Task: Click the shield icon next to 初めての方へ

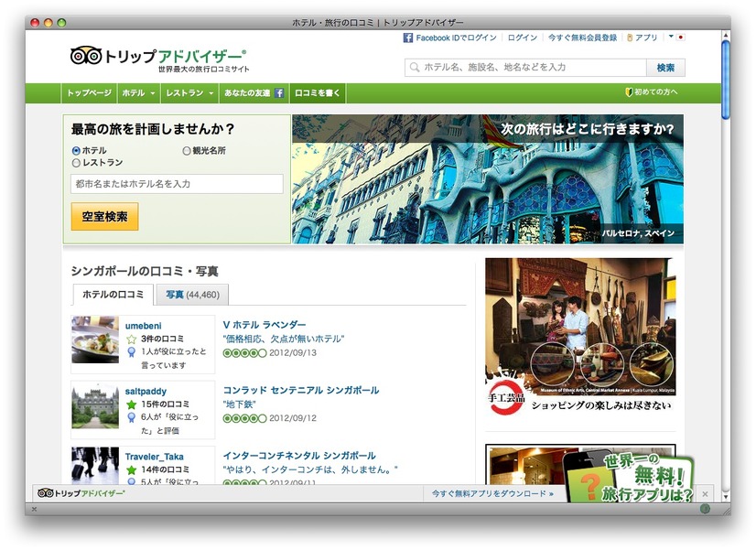Action: [x=628, y=92]
